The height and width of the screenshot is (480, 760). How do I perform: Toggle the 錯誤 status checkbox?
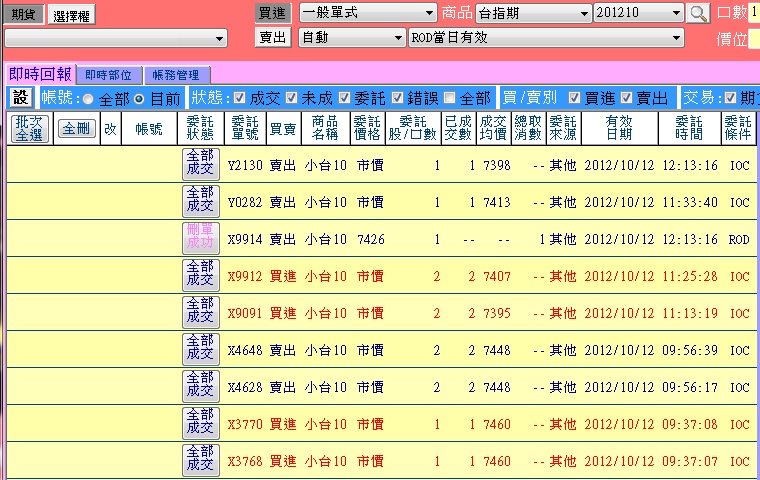pos(397,98)
